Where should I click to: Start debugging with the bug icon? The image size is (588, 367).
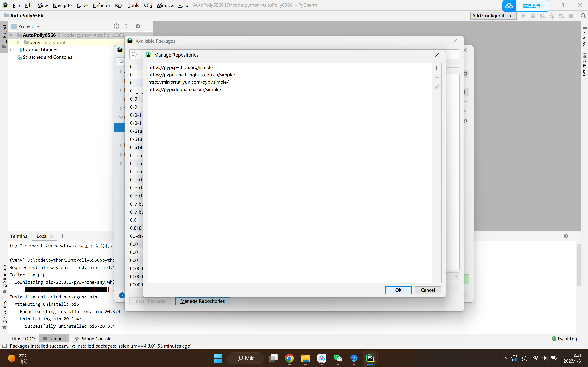[533, 16]
